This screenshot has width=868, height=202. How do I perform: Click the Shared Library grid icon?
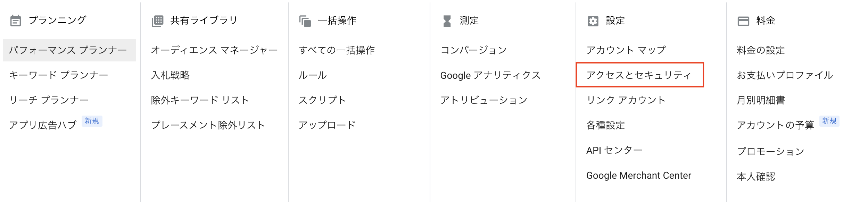pyautogui.click(x=157, y=21)
